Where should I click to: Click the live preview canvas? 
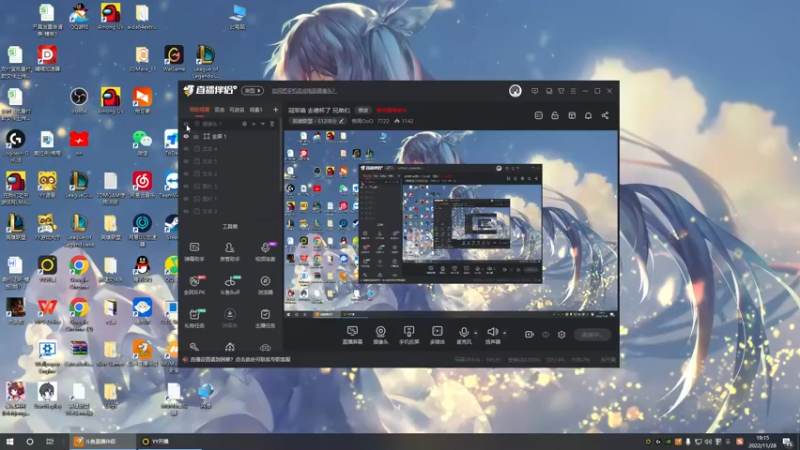point(451,224)
